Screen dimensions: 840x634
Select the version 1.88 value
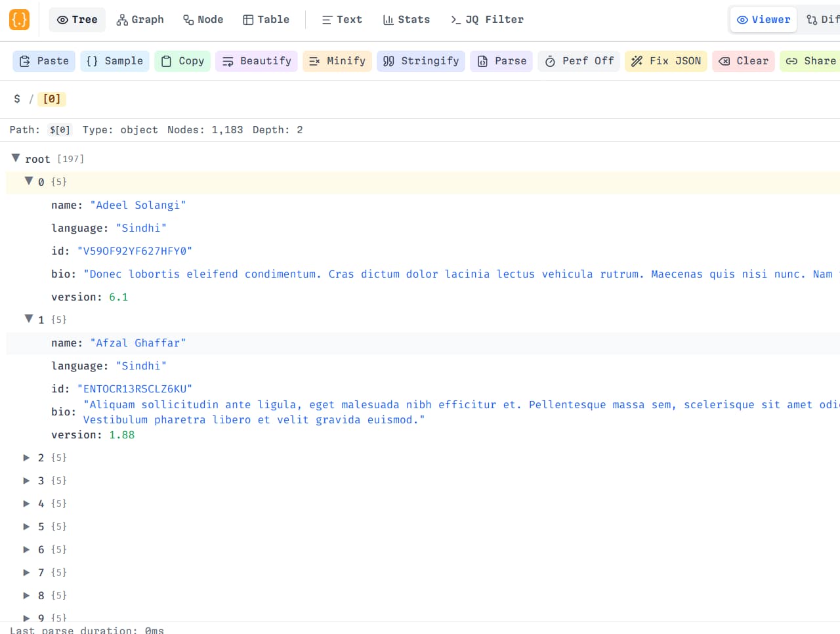click(x=122, y=435)
